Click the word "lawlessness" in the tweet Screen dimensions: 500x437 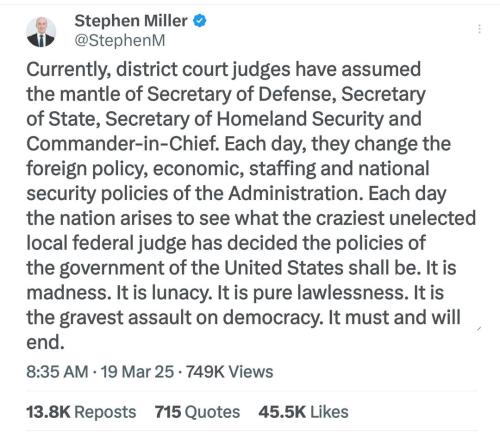(x=352, y=293)
